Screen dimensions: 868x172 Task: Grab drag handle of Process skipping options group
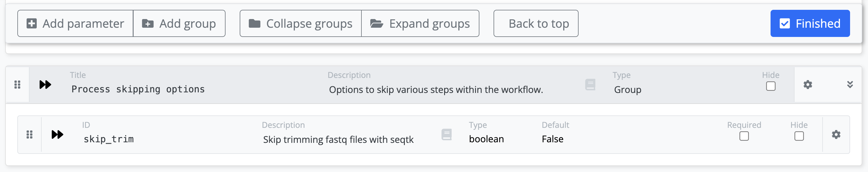pyautogui.click(x=18, y=85)
